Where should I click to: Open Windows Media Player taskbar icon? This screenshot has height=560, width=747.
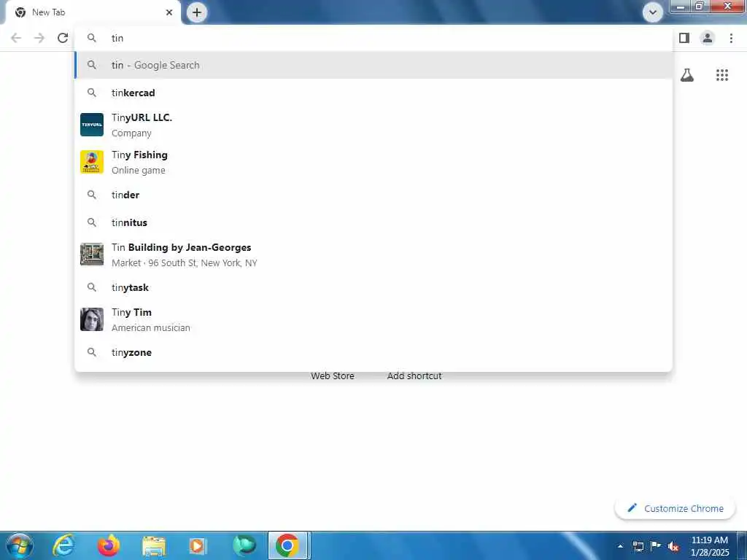pos(198,545)
